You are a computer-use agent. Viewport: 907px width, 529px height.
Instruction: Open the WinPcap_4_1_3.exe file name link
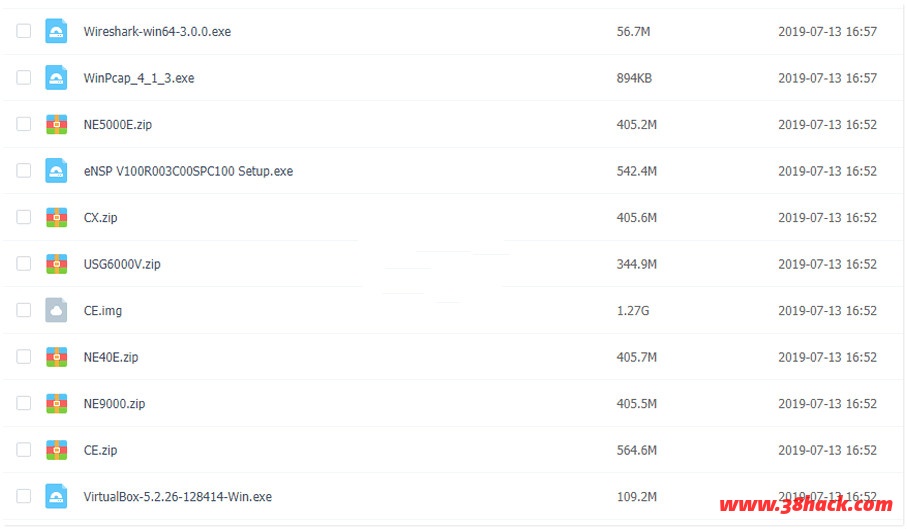point(139,78)
